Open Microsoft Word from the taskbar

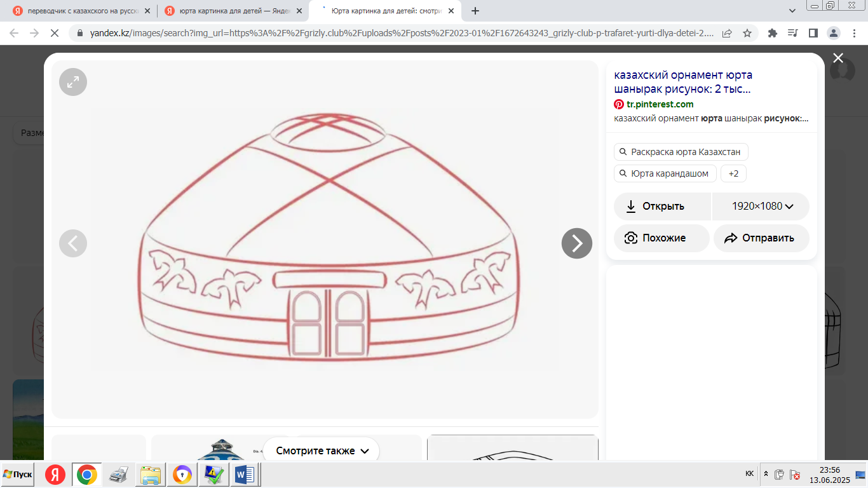(244, 475)
